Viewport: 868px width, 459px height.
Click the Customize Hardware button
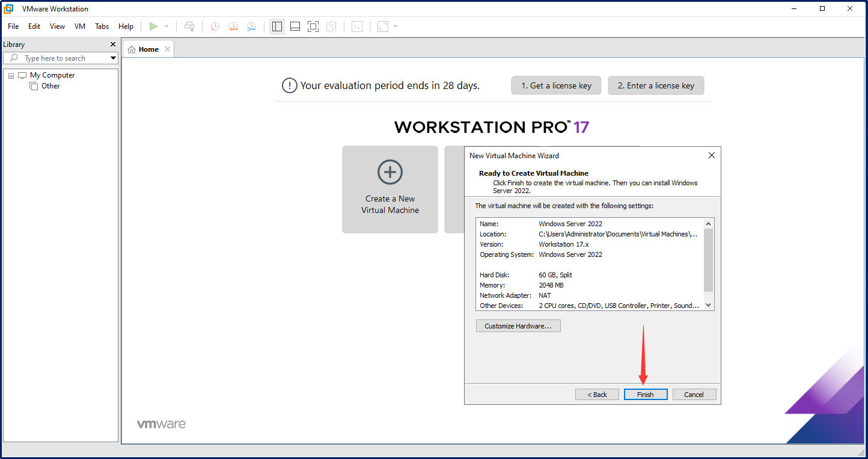pos(518,326)
